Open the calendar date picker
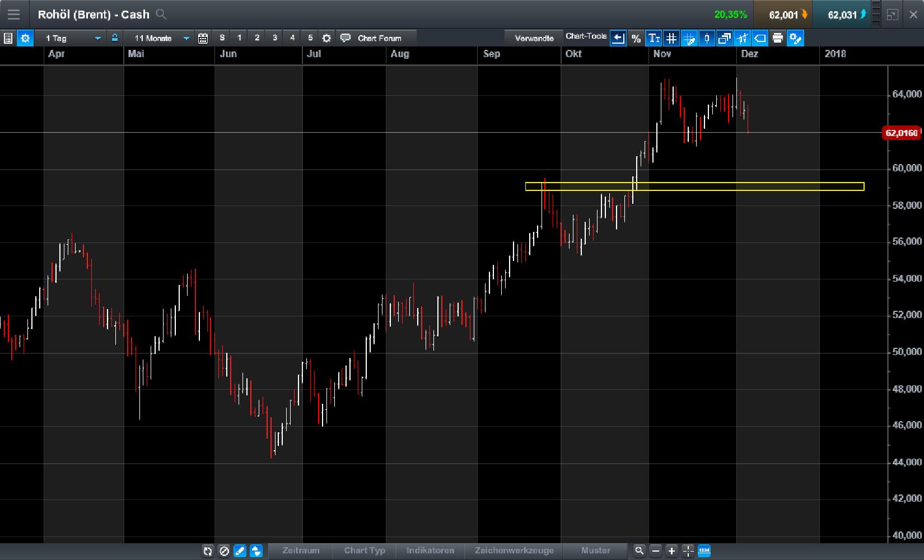 click(x=203, y=38)
